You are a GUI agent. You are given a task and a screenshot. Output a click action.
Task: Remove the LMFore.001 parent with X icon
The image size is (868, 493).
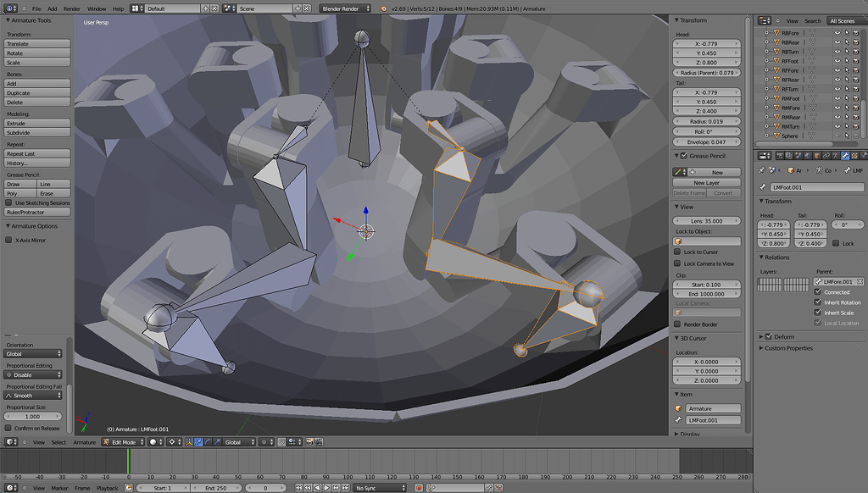pyautogui.click(x=860, y=281)
